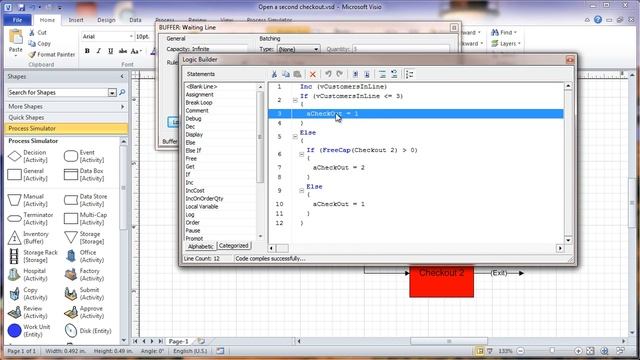Open the font name Arial dropdown
The width and height of the screenshot is (640, 360).
(131, 36)
